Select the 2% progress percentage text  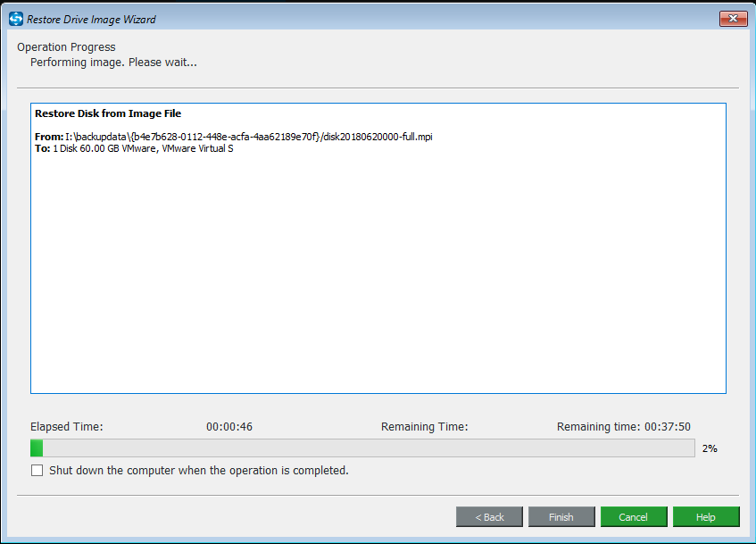click(x=710, y=448)
